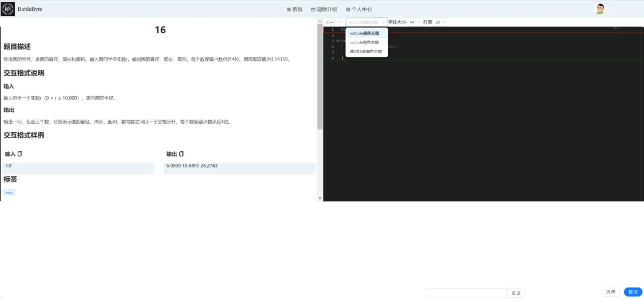The image size is (644, 299).
Task: Click the easy tag badge
Action: tap(9, 192)
